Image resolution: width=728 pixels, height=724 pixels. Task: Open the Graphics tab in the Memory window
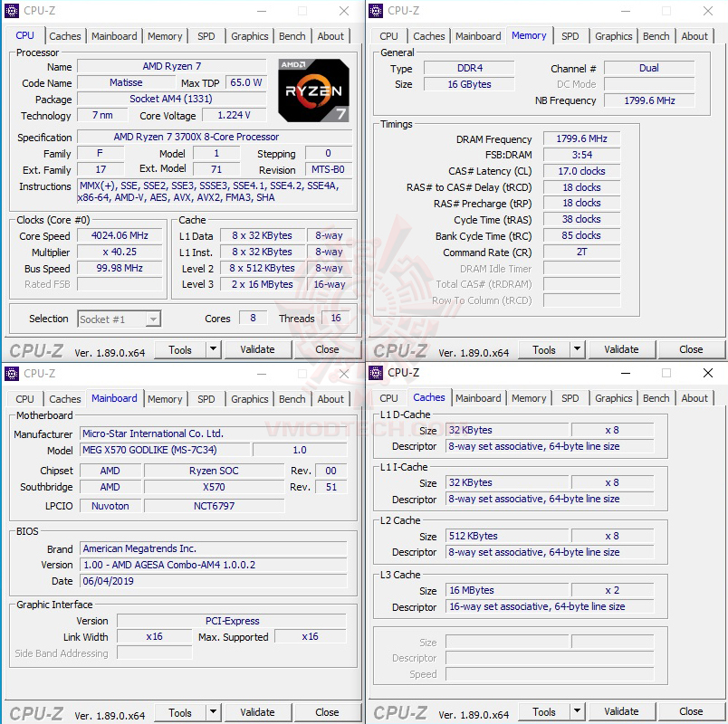(614, 36)
